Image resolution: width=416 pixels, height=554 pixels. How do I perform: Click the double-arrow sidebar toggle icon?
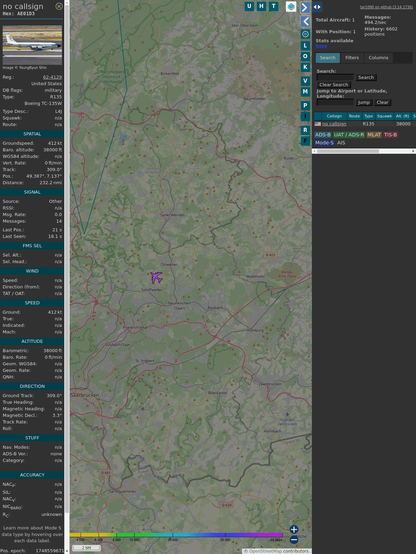tap(317, 7)
